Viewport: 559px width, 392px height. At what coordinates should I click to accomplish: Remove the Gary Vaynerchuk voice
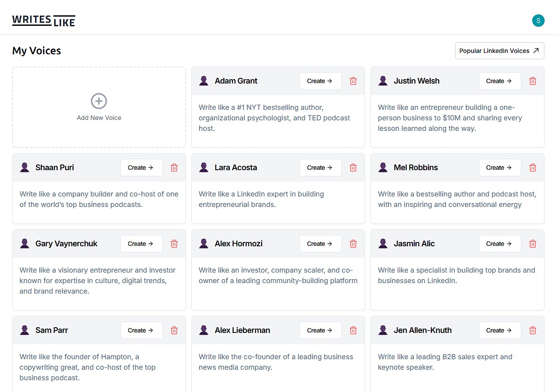coord(174,244)
